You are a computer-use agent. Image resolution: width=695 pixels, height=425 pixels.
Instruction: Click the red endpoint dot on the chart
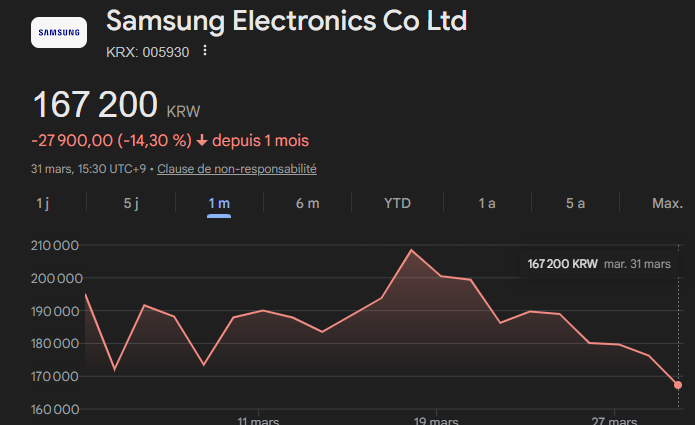coord(678,385)
